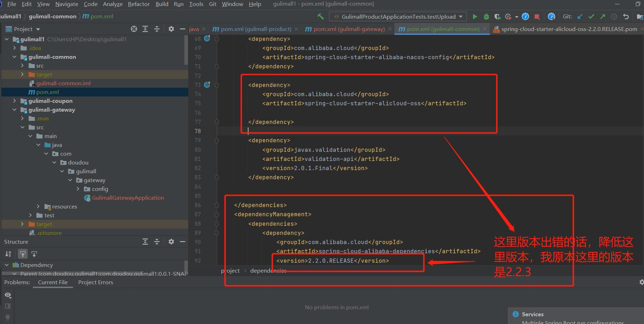Click the Profiler run icon
The width and height of the screenshot is (644, 324).
coord(508,17)
